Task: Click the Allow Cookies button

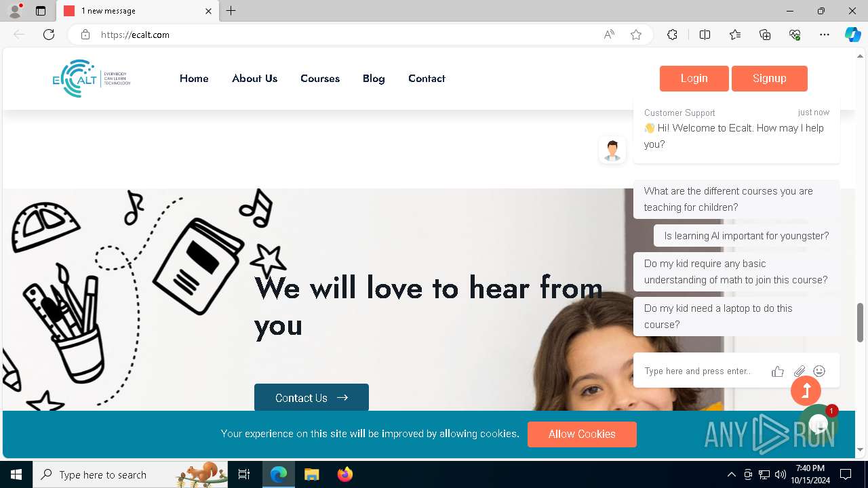Action: (582, 434)
